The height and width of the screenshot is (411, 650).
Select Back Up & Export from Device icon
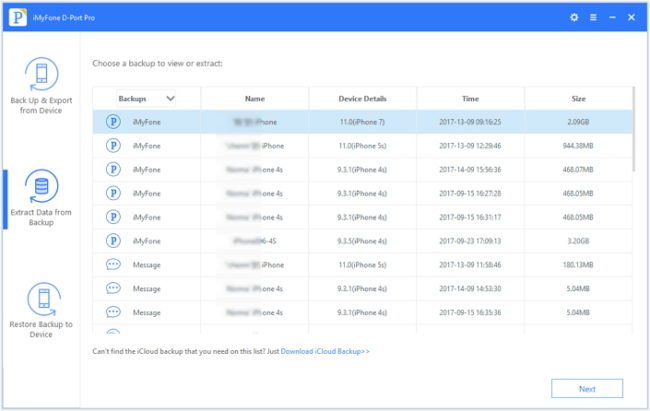(x=41, y=74)
